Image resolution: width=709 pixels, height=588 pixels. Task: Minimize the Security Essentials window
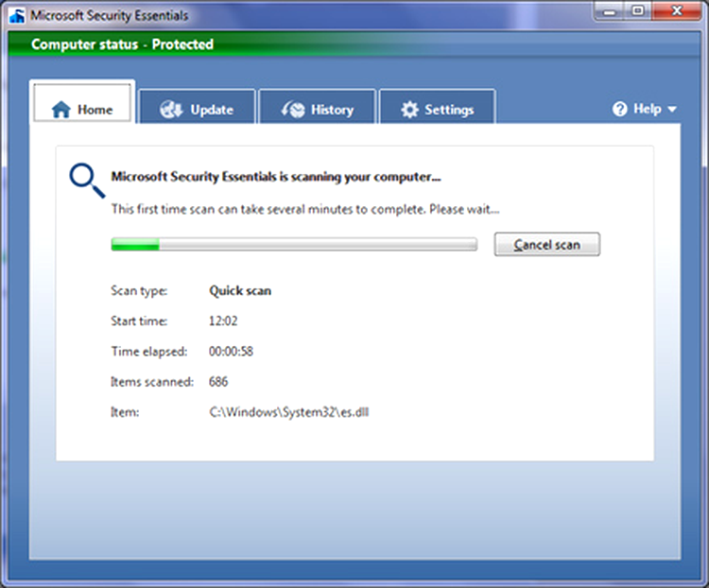tap(609, 11)
